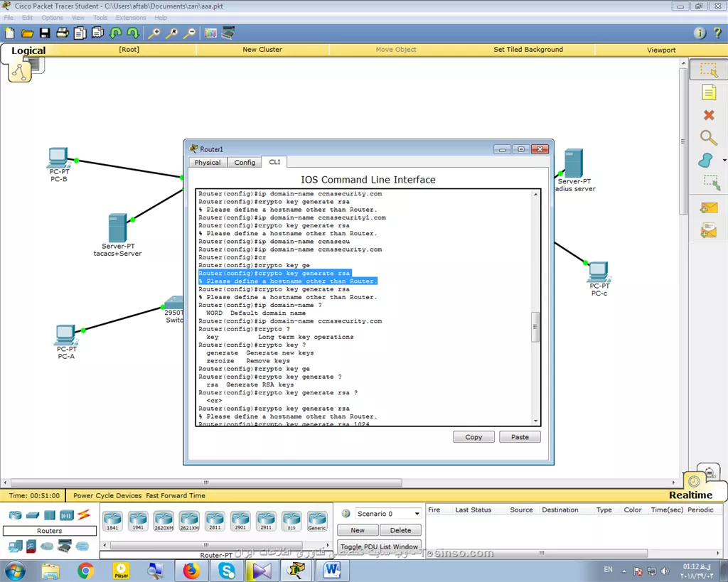Pick the Select tool in right sidebar
This screenshot has width=728, height=582.
click(x=709, y=70)
